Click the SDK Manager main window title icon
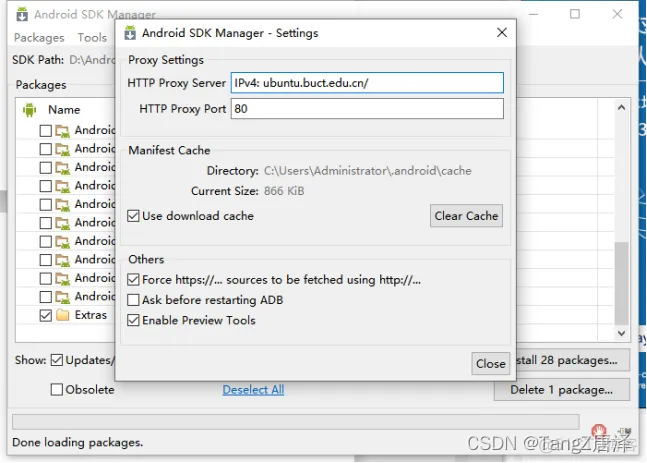The height and width of the screenshot is (463, 647). 22,14
